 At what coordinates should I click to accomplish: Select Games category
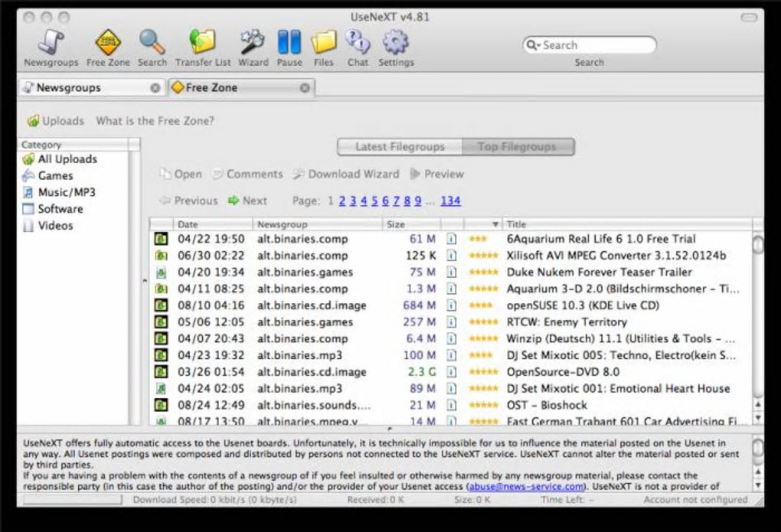coord(47,176)
